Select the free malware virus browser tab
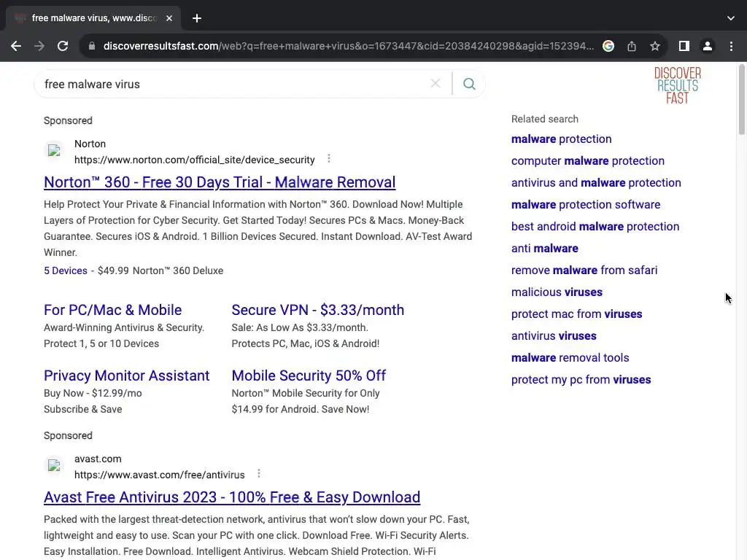Screen dimensions: 747x560 click(93, 18)
